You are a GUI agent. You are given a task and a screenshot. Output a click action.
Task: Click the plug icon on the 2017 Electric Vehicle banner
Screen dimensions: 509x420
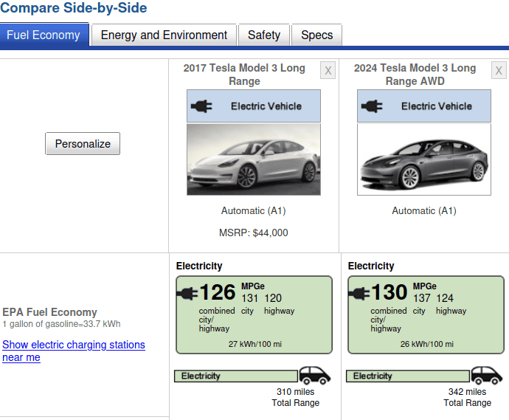(201, 106)
